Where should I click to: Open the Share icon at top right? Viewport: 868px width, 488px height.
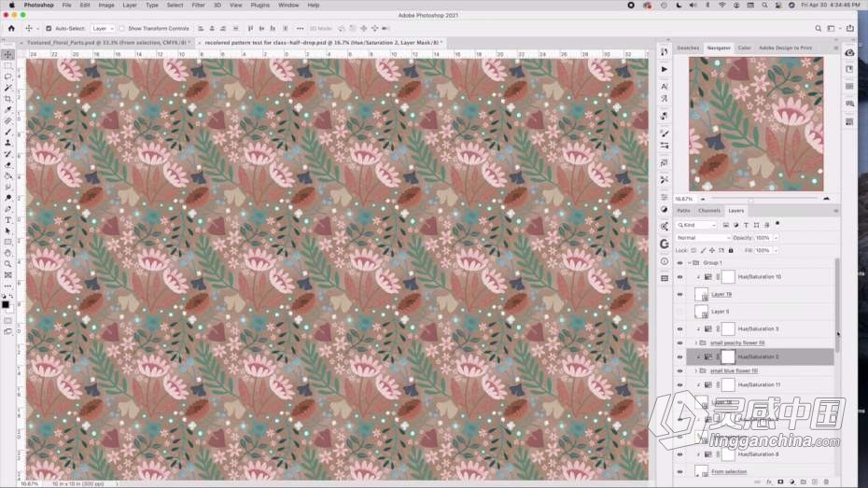pos(849,28)
